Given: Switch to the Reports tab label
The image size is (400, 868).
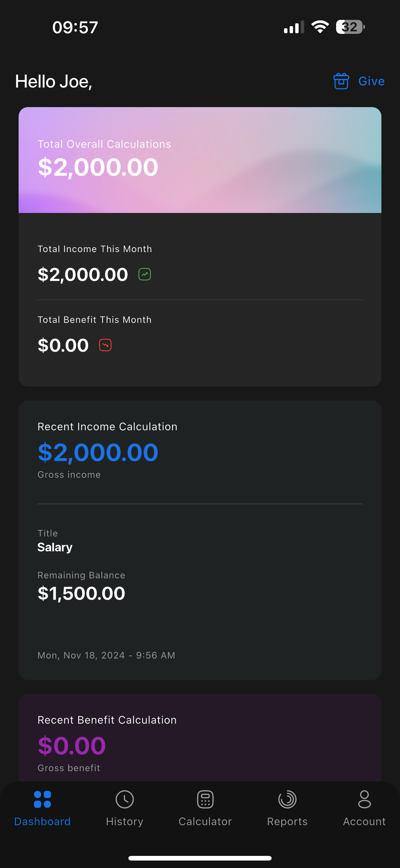Looking at the screenshot, I should pyautogui.click(x=287, y=821).
